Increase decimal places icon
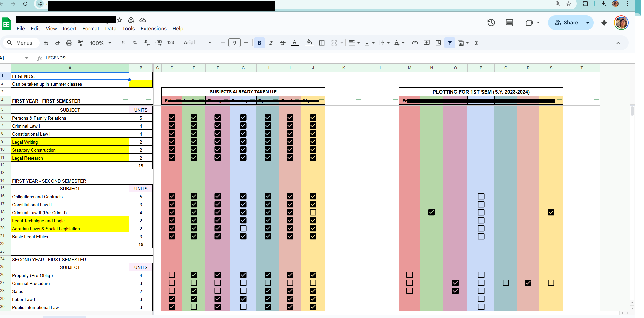Image resolution: width=644 pixels, height=318 pixels. point(158,43)
